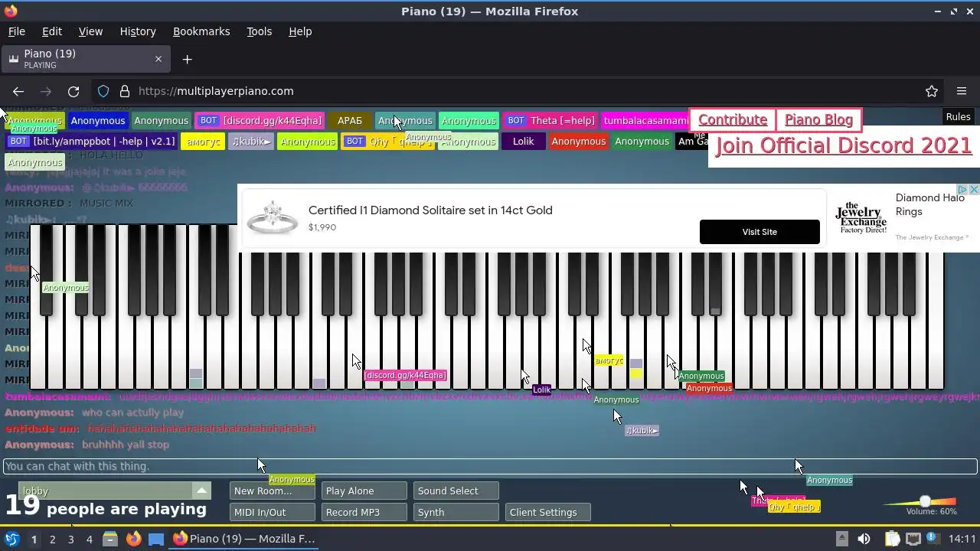980x551 pixels.
Task: Click the Visit Site ad button
Action: (x=759, y=232)
